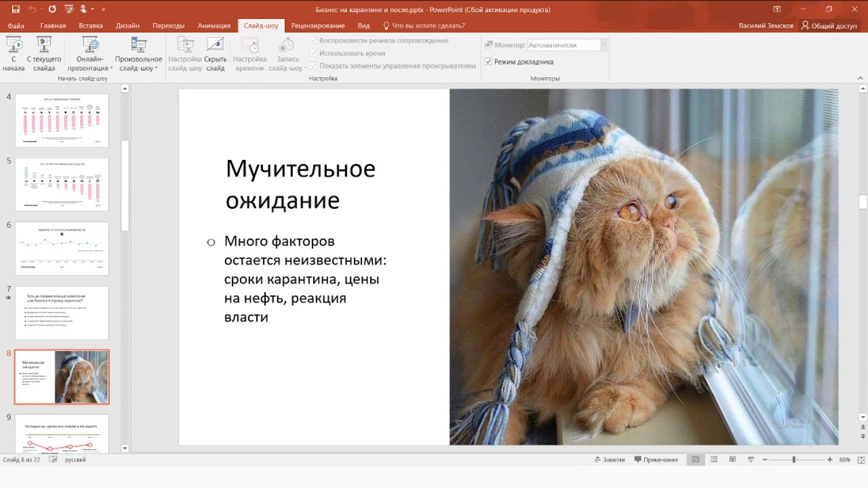
Task: Open ribbon display options icon
Action: pos(777,9)
